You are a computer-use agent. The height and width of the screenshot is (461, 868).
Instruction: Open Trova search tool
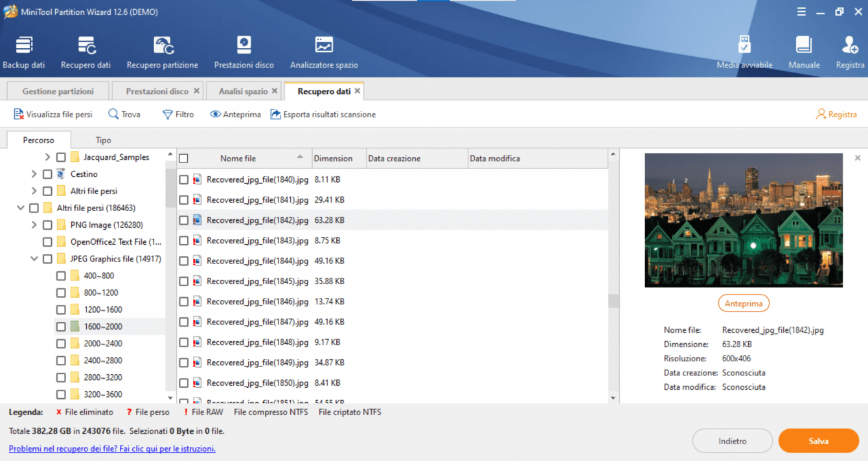coord(124,115)
